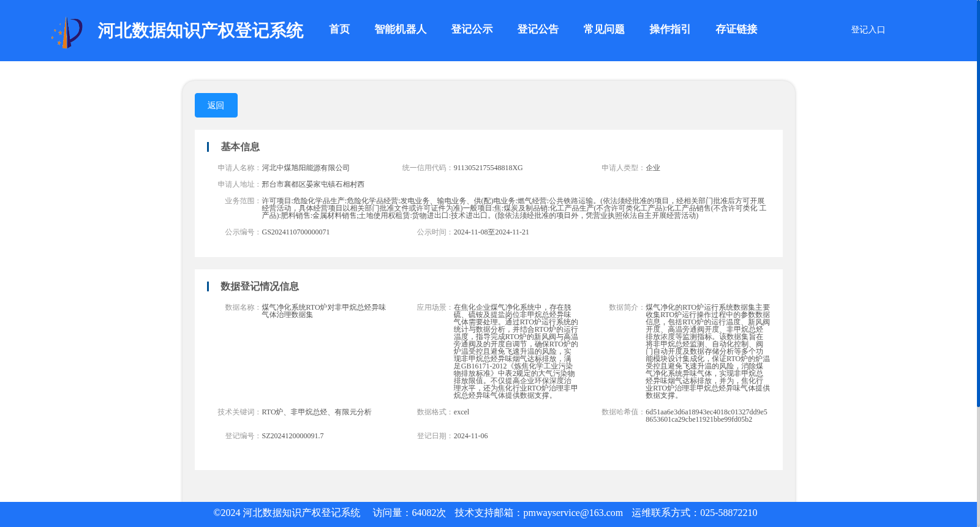Select address 邢台市襄都区晏家屯镇石相村西
This screenshot has height=527, width=980.
pos(313,184)
